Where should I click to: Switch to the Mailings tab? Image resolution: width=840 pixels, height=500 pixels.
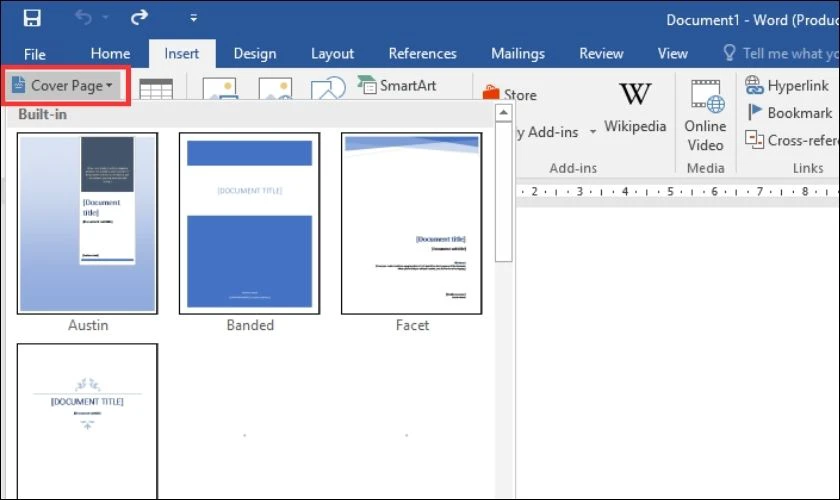[x=518, y=54]
